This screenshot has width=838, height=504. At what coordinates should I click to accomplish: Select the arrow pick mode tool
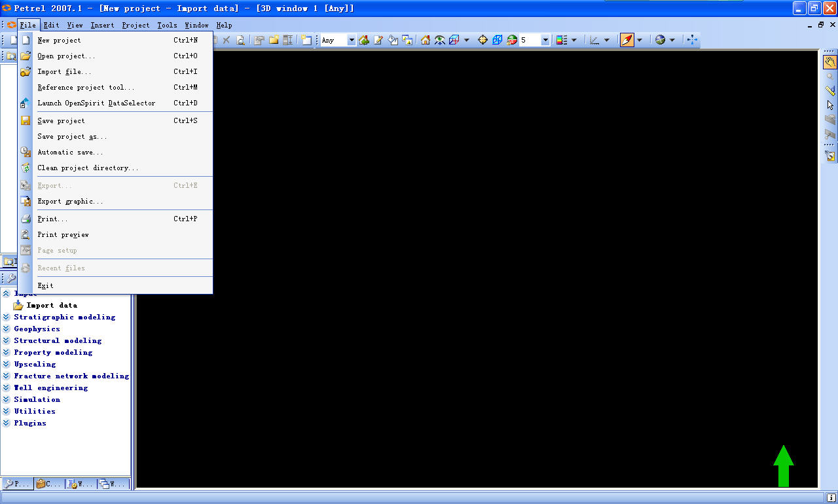[830, 105]
